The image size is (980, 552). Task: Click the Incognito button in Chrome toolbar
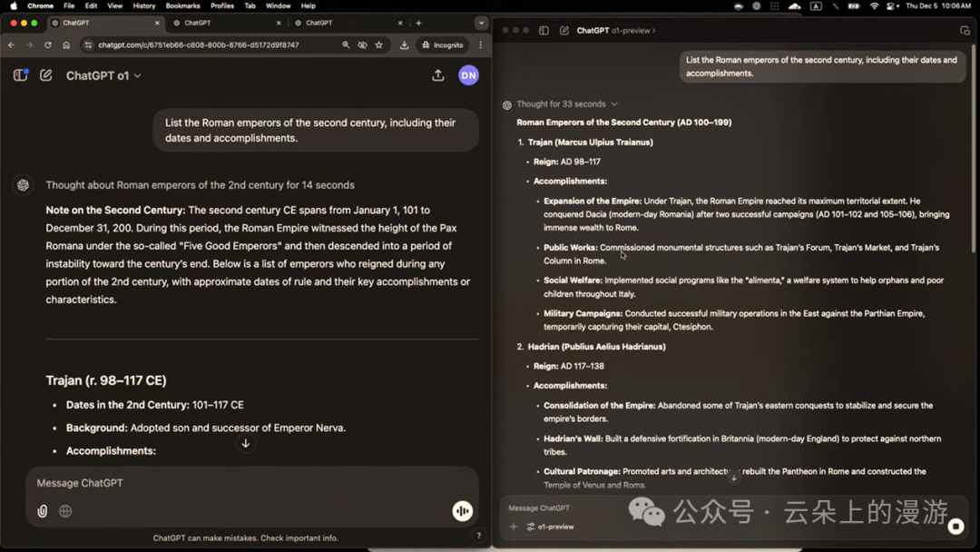[x=443, y=44]
